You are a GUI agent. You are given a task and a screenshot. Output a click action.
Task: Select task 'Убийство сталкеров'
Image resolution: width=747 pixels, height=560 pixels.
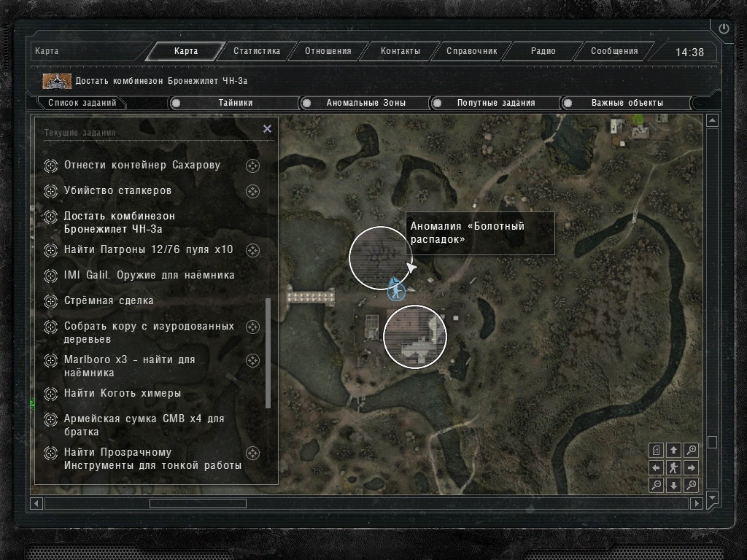(117, 190)
